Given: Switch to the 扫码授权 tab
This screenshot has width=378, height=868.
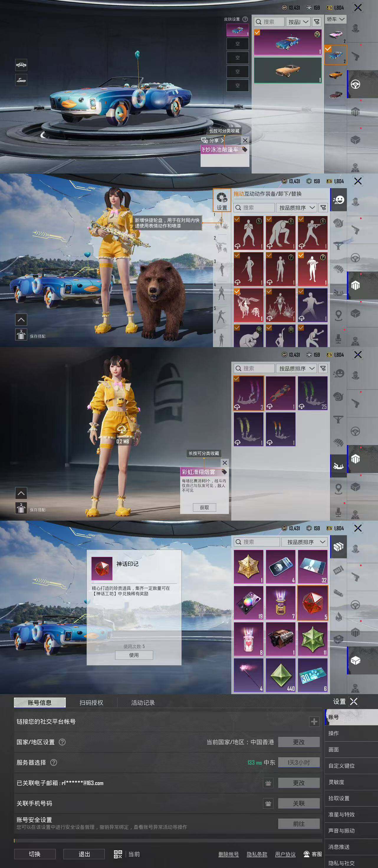Looking at the screenshot, I should coord(91,702).
